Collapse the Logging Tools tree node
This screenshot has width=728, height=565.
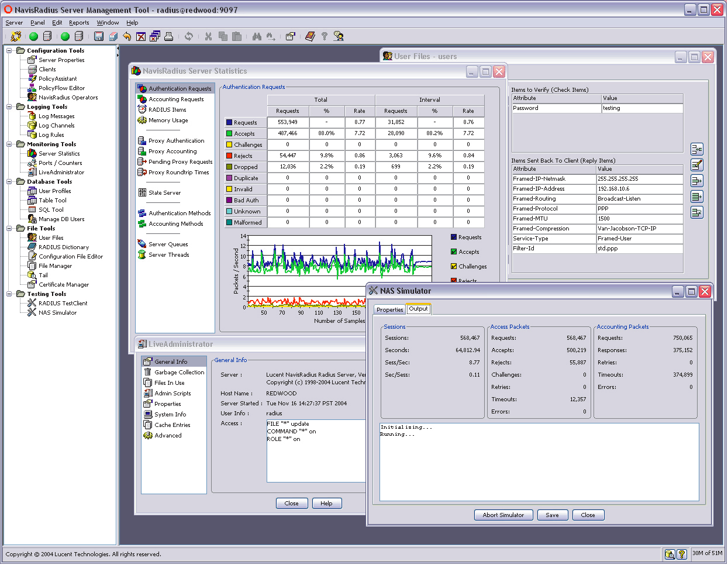tap(9, 107)
